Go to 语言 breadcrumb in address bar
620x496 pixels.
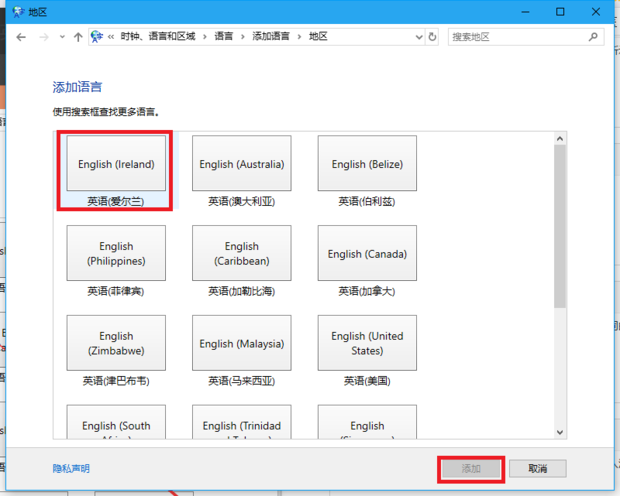coord(224,36)
